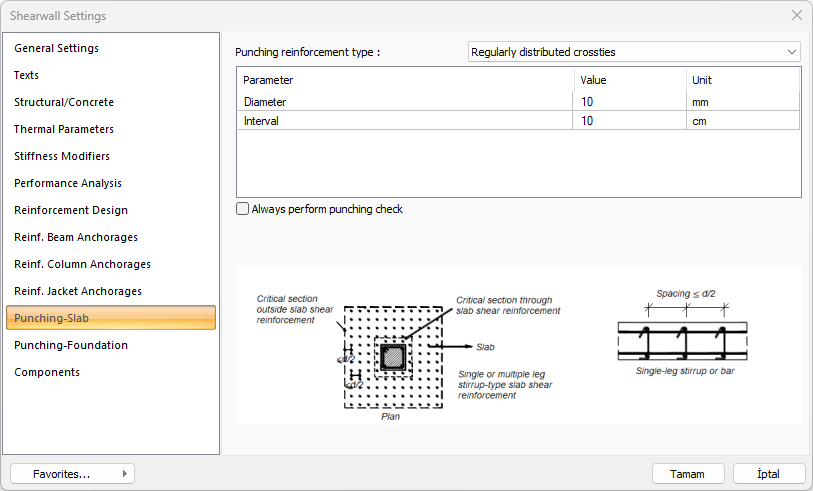813x491 pixels.
Task: Select Components in the sidebar
Action: [x=47, y=372]
